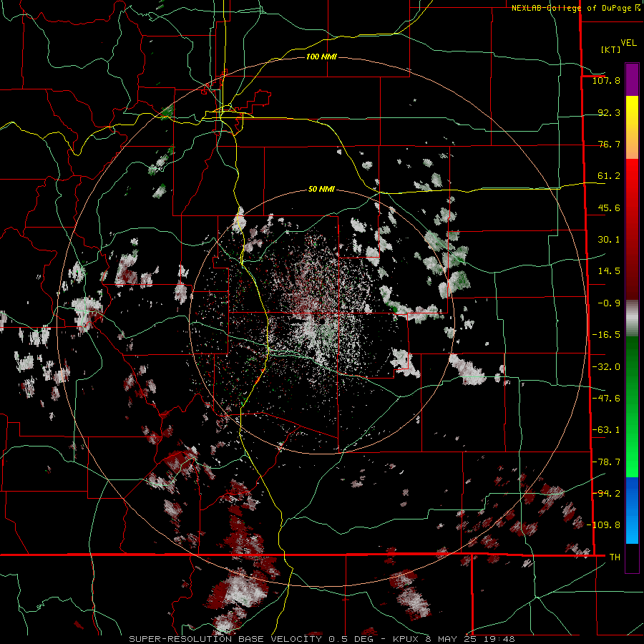This screenshot has height=644, width=644.
Task: Select the -63.1 velocity scale label
Action: click(x=606, y=430)
